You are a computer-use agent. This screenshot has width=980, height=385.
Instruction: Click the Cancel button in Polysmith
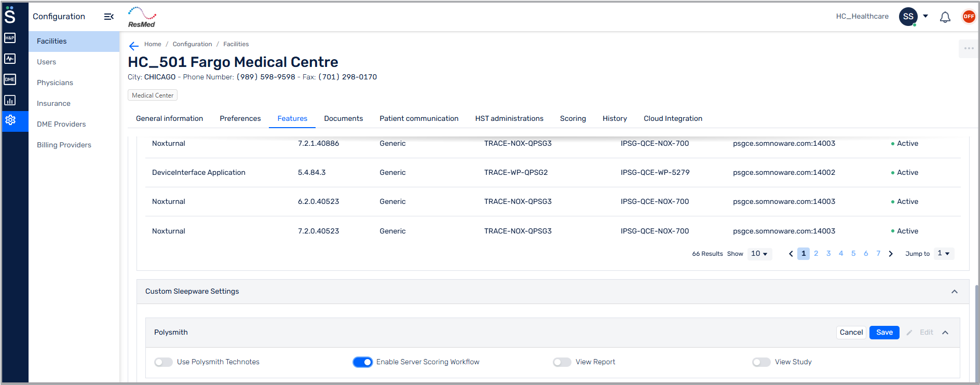coord(851,333)
